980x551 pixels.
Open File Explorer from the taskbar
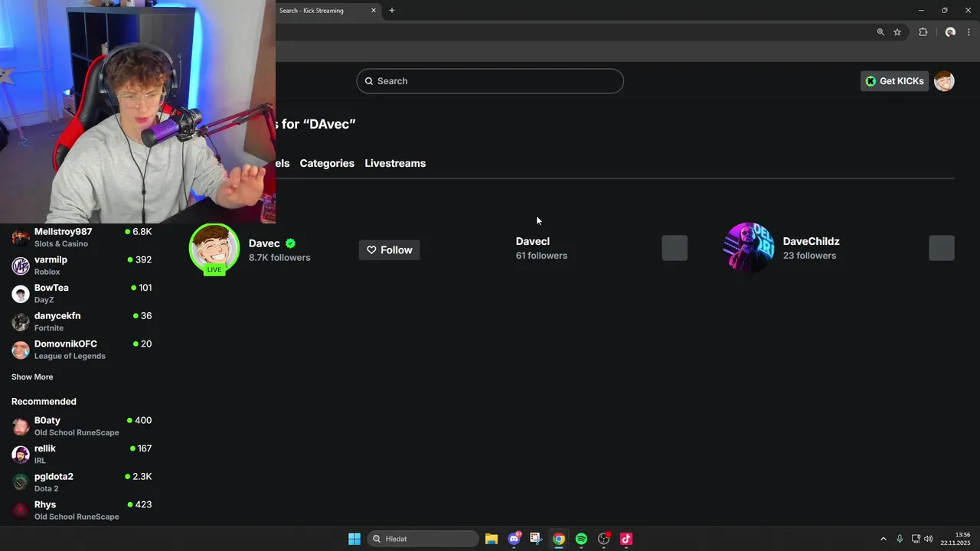[492, 539]
